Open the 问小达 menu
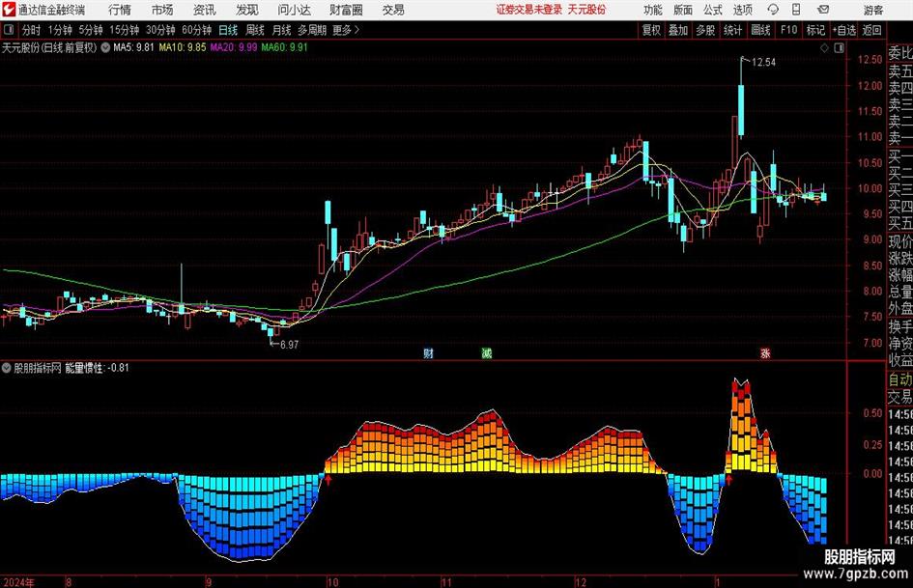 tap(294, 10)
